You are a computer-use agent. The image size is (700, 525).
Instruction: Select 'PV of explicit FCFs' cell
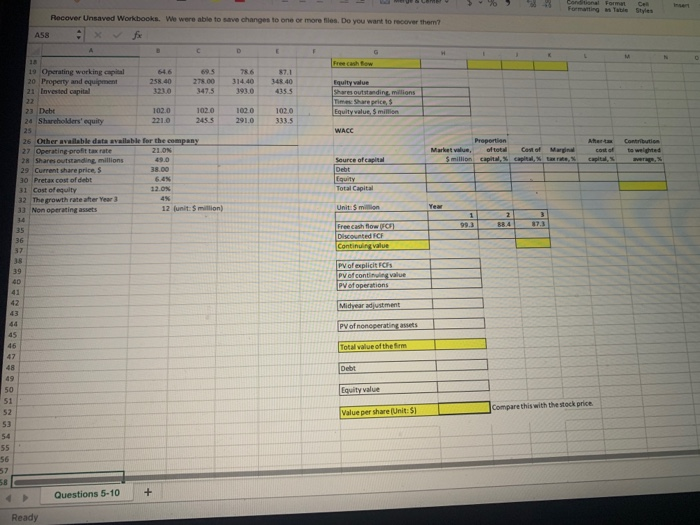383,265
